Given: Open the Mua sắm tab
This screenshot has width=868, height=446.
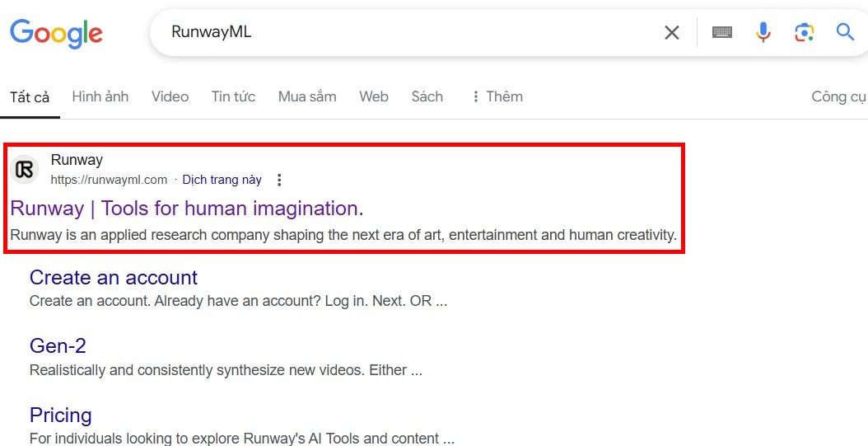Looking at the screenshot, I should coord(307,96).
